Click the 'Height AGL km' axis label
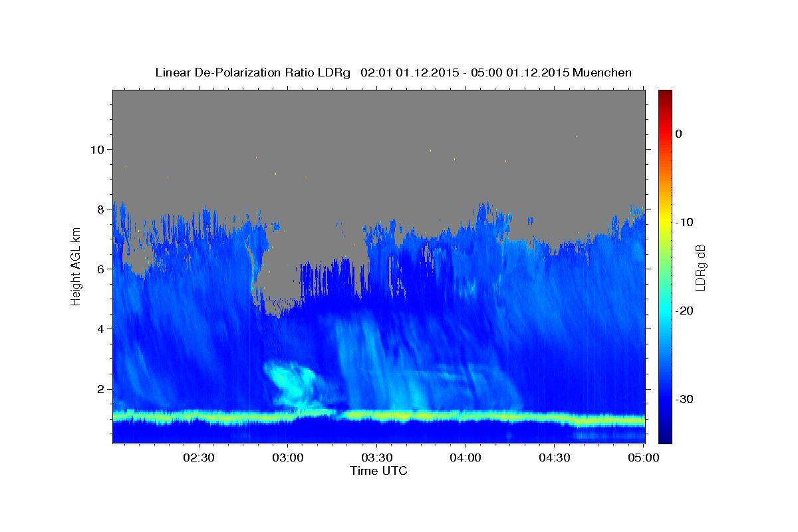This screenshot has width=798, height=532. 76,267
